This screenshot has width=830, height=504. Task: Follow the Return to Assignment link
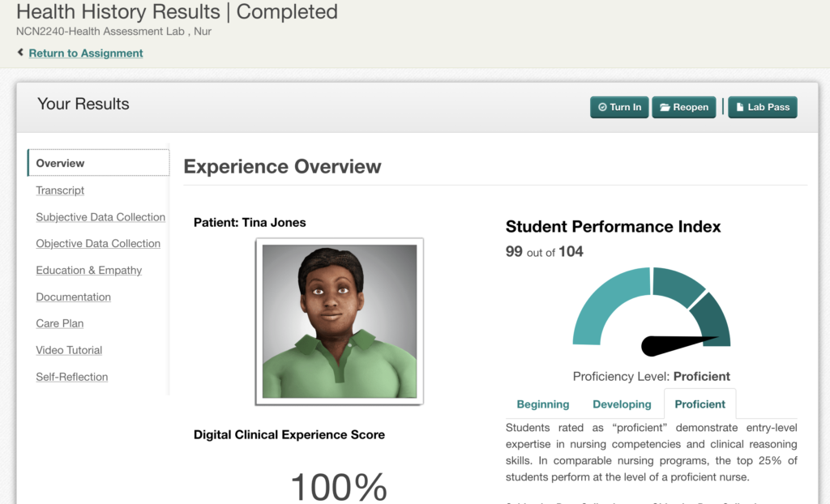pos(86,53)
